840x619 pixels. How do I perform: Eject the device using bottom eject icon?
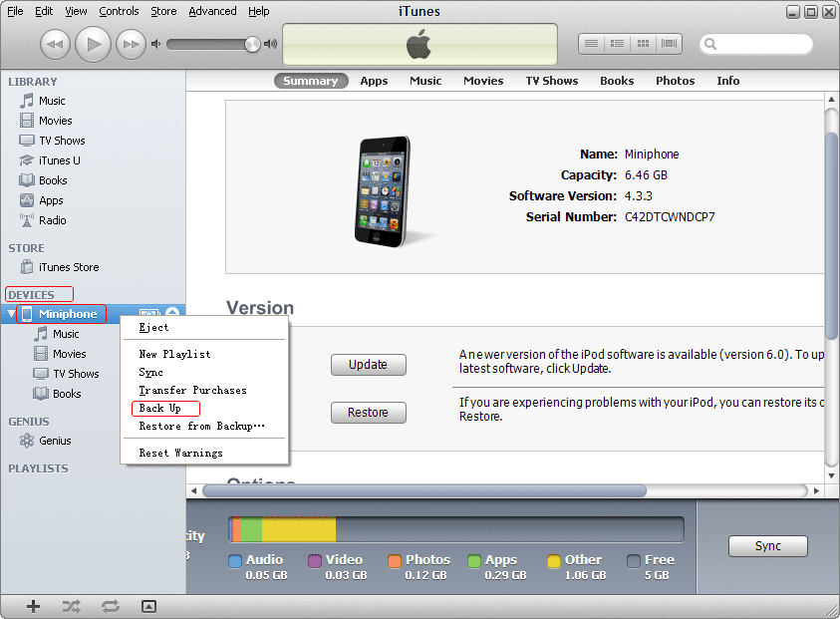tap(150, 606)
